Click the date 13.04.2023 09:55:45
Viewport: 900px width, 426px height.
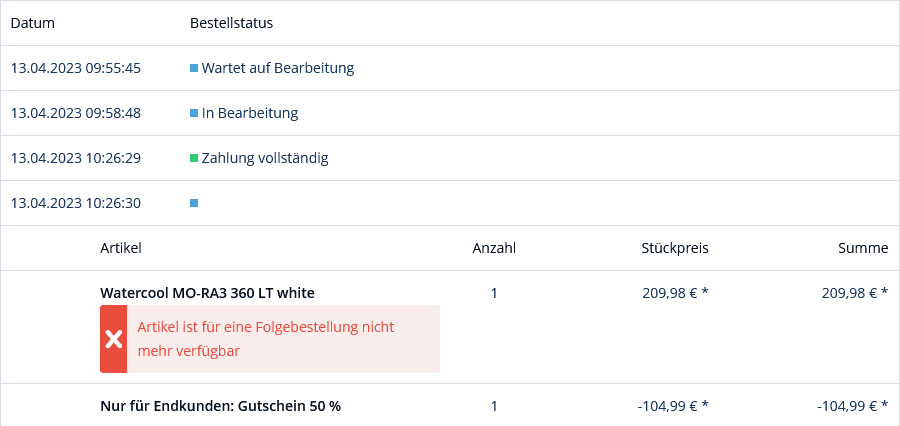click(x=75, y=68)
